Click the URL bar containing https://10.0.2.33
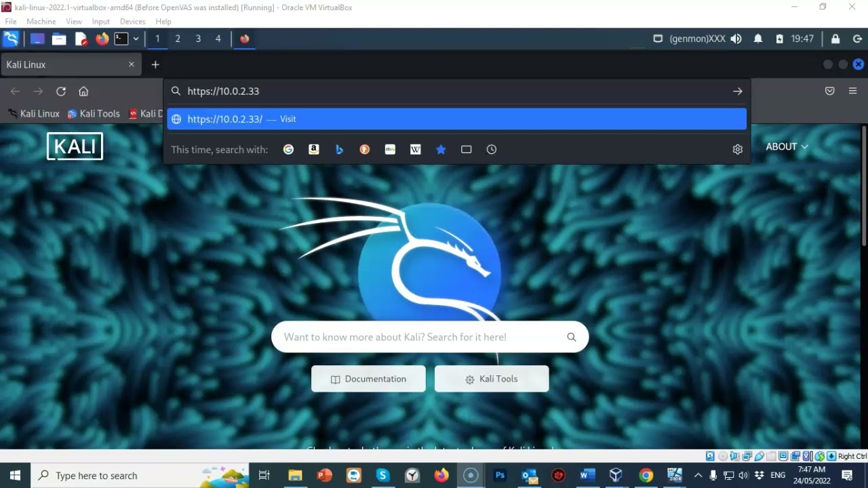868x488 pixels. click(456, 91)
